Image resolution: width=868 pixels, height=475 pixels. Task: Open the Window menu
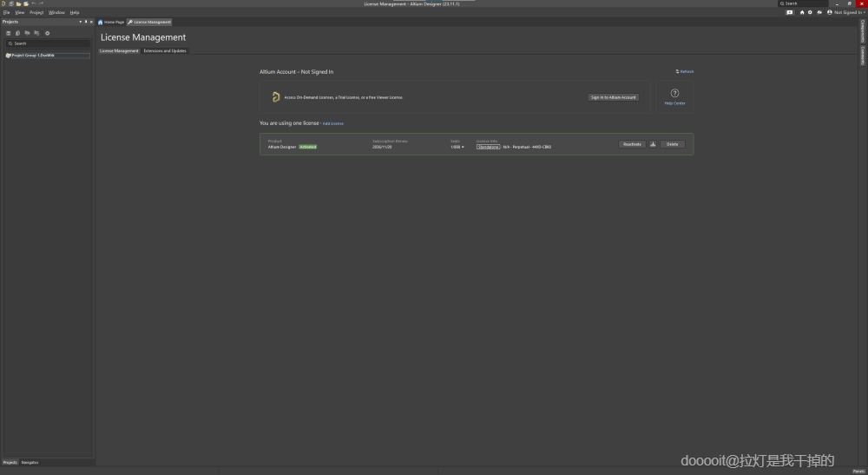[56, 12]
